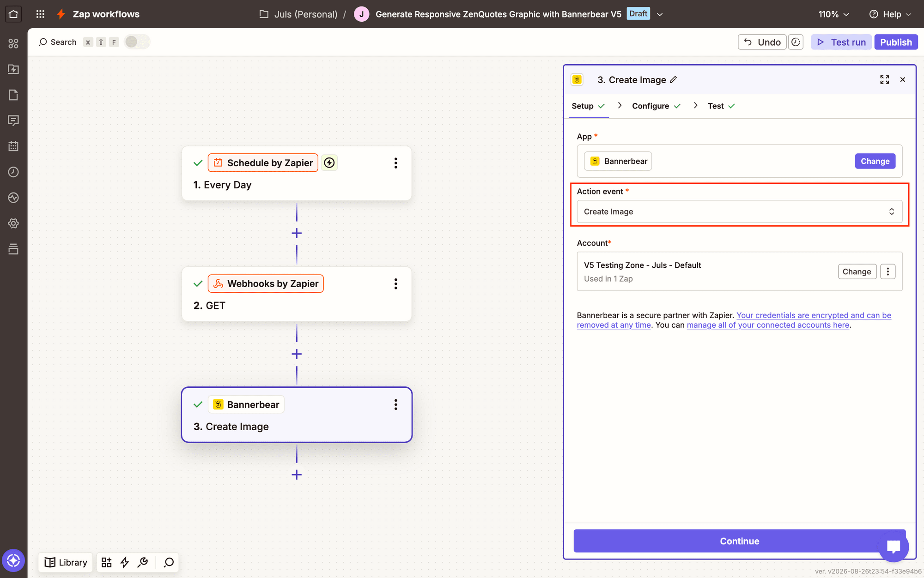Expand the Zap title Draft chevron
This screenshot has width=924, height=578.
660,14
